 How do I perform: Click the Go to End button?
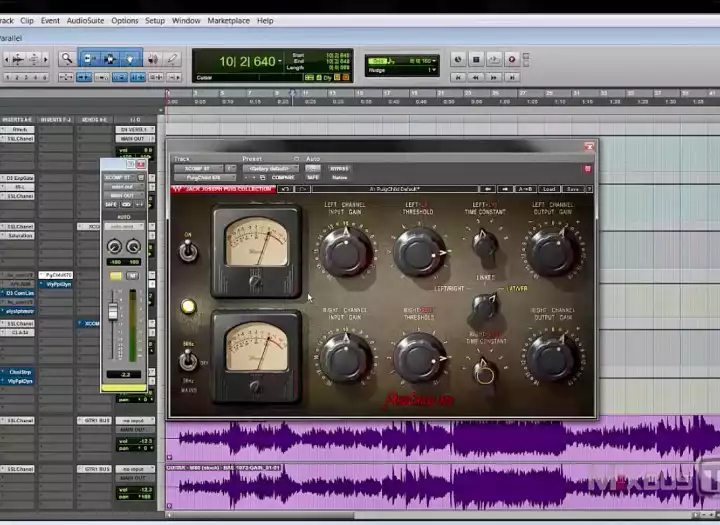[512, 77]
